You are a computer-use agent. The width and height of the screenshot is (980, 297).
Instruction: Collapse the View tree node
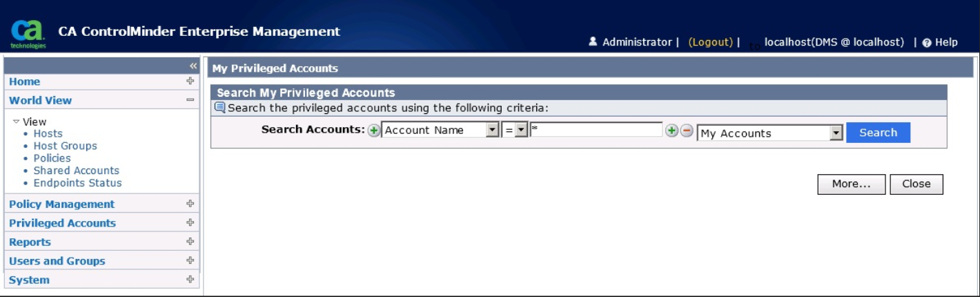click(17, 122)
